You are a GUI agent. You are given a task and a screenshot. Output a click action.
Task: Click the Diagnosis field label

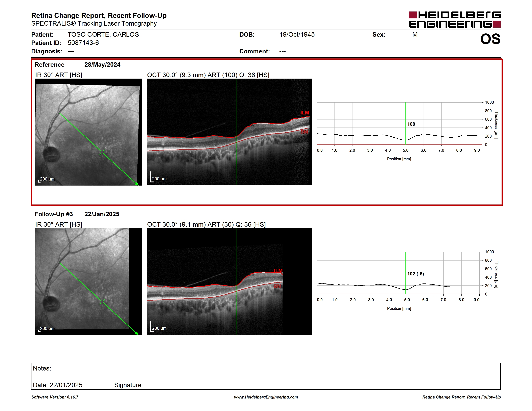click(x=47, y=51)
